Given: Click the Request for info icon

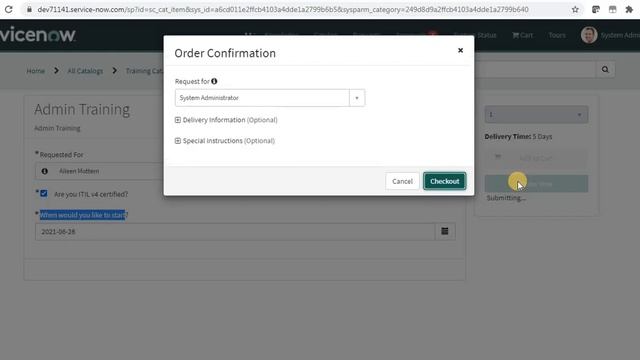Looking at the screenshot, I should [214, 81].
